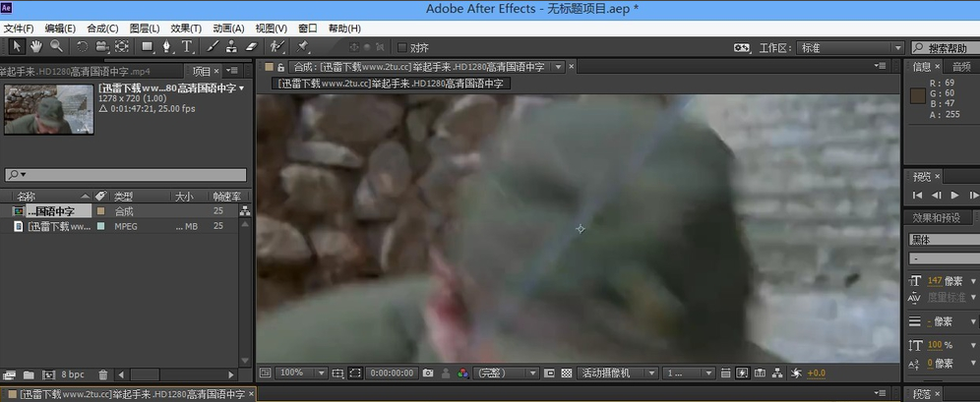Toggle fast previews lightning button
The image size is (980, 402).
[742, 373]
